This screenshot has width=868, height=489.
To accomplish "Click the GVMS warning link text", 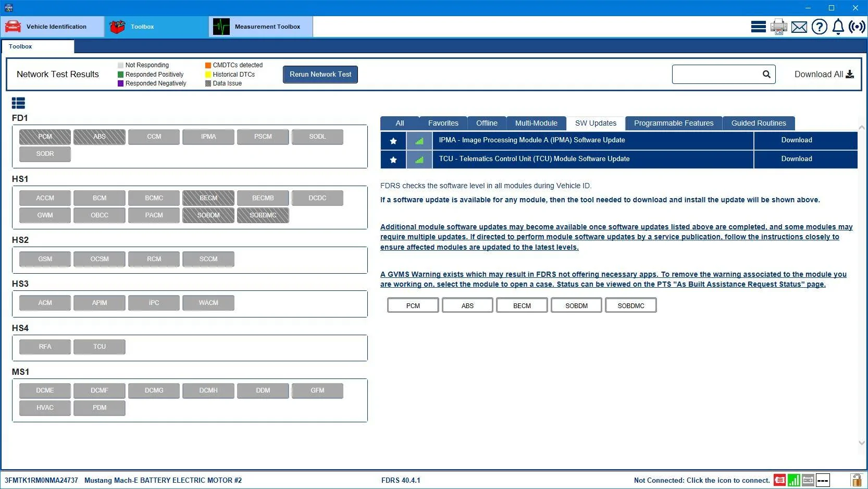I will coord(613,279).
